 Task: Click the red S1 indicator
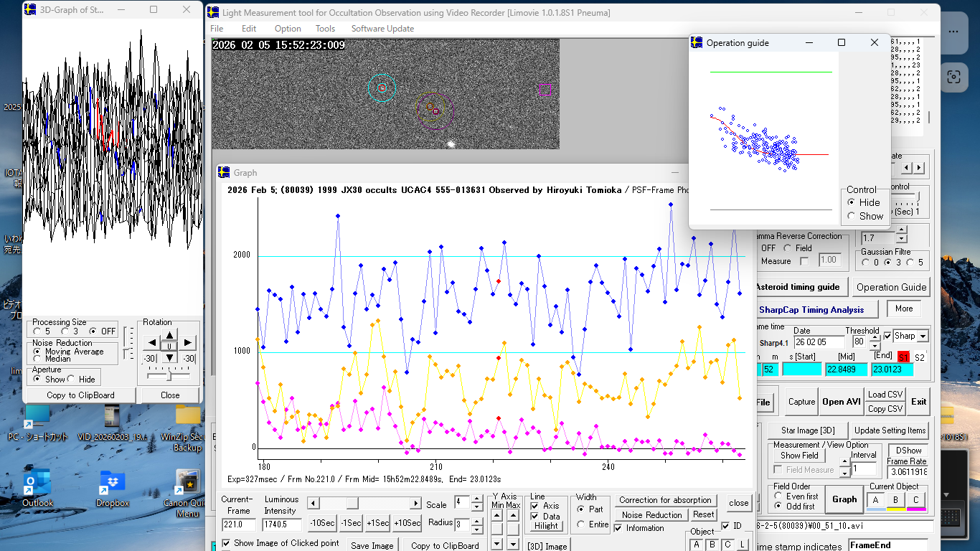pyautogui.click(x=903, y=357)
